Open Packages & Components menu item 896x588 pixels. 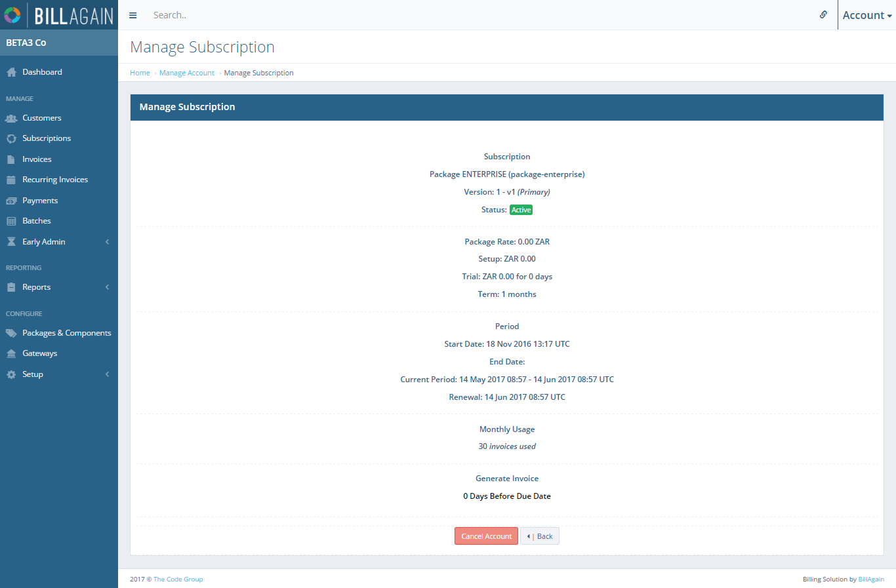click(67, 333)
